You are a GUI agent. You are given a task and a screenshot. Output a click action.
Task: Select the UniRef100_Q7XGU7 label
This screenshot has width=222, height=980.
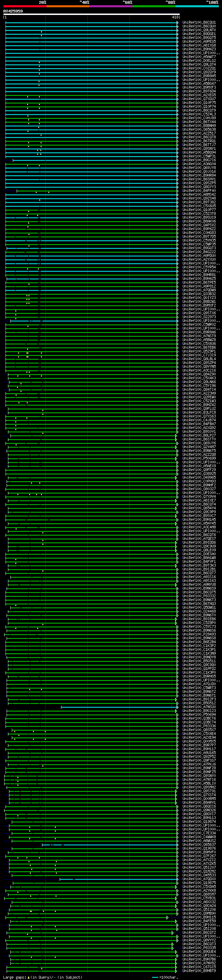click(x=199, y=99)
